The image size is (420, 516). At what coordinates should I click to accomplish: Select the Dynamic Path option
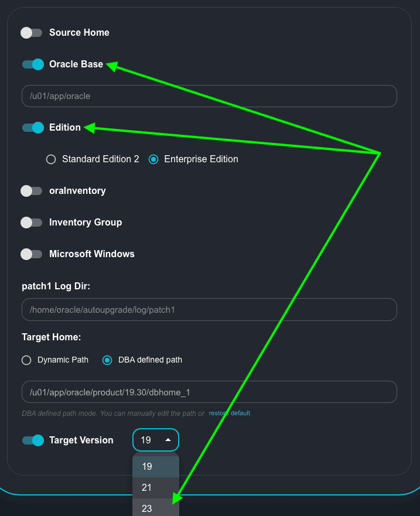tap(26, 360)
